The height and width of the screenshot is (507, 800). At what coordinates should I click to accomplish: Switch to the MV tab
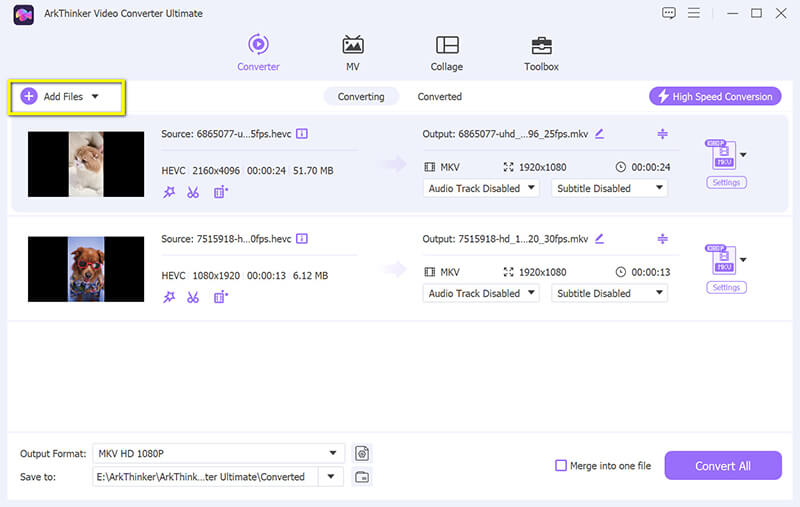click(353, 53)
